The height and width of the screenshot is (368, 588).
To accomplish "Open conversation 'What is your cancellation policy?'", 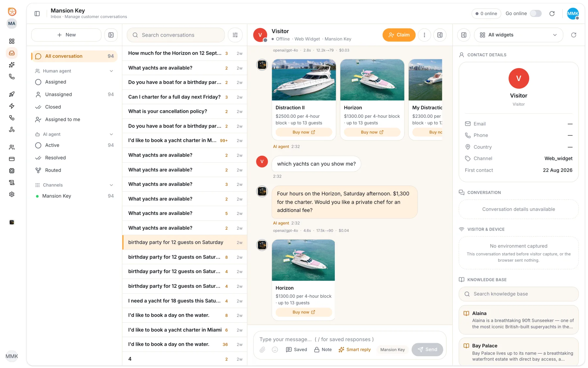I will pos(185,112).
